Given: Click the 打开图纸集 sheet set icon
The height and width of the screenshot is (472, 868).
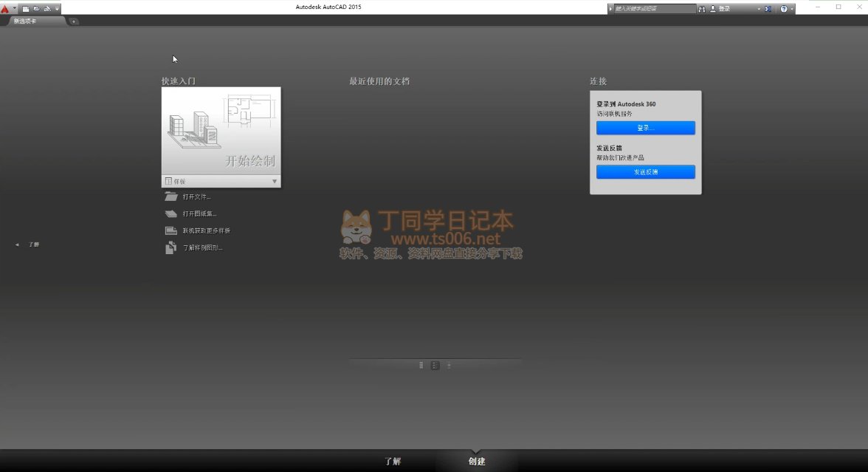Looking at the screenshot, I should (x=171, y=213).
